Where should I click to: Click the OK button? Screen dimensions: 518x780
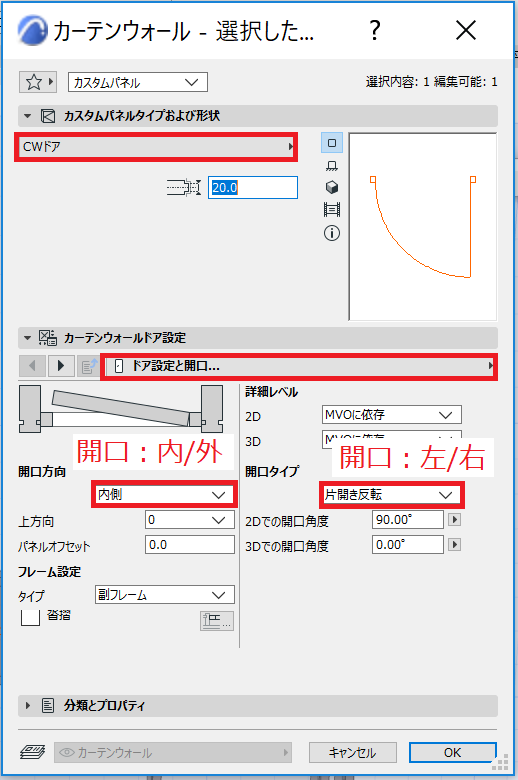point(453,753)
